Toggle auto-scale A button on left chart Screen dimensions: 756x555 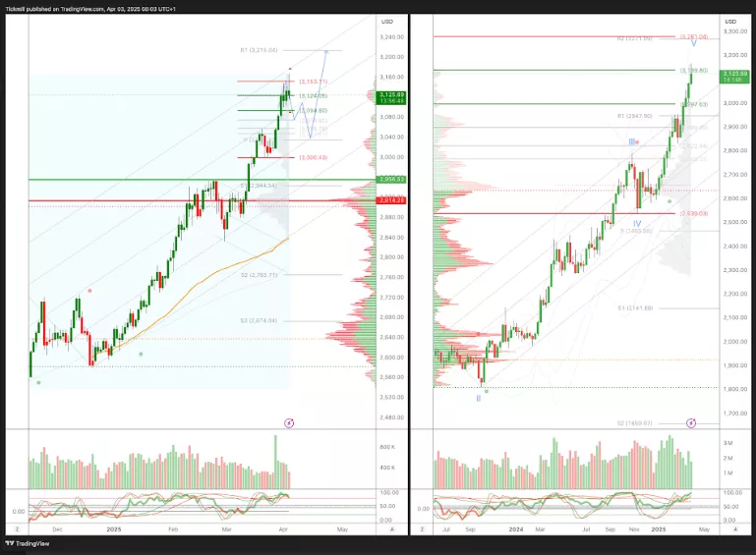click(x=391, y=529)
